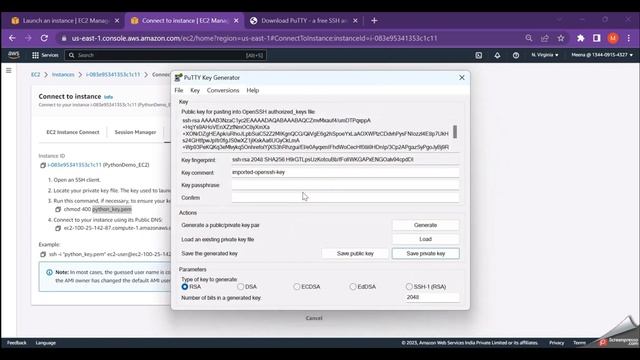Open the Chrome three-dot menu

(x=629, y=38)
